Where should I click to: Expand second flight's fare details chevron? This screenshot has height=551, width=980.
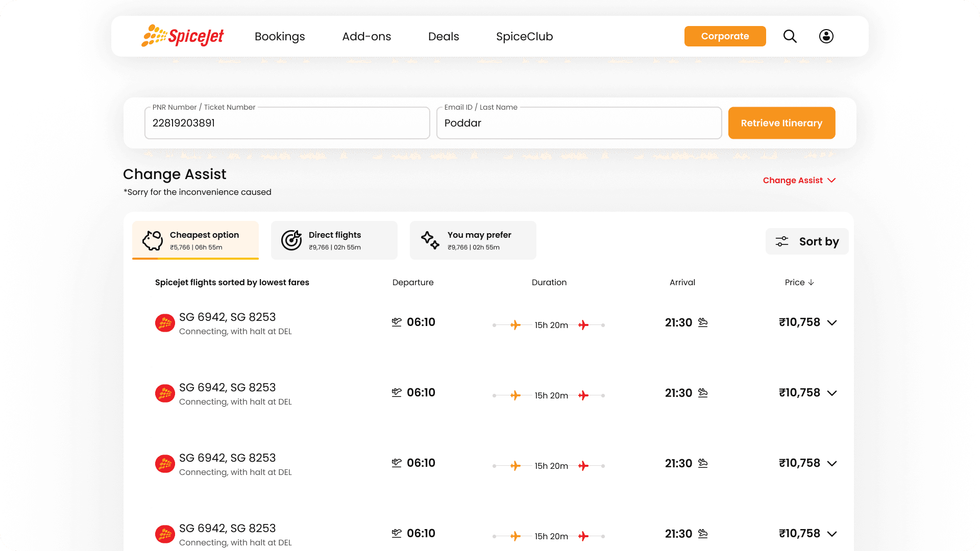click(x=832, y=393)
